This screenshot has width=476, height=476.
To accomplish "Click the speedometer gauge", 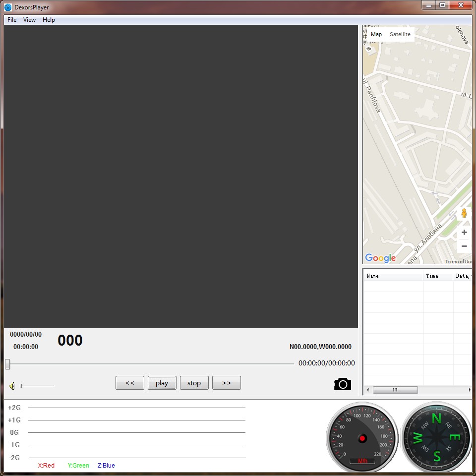I will pos(362,438).
